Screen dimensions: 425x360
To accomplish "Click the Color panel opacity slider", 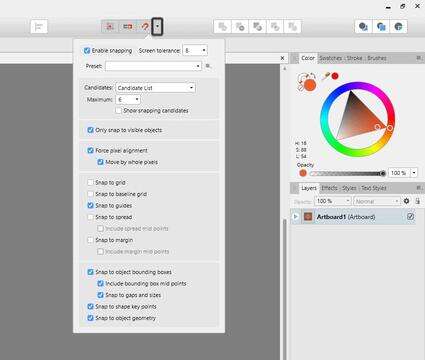I will (348, 173).
